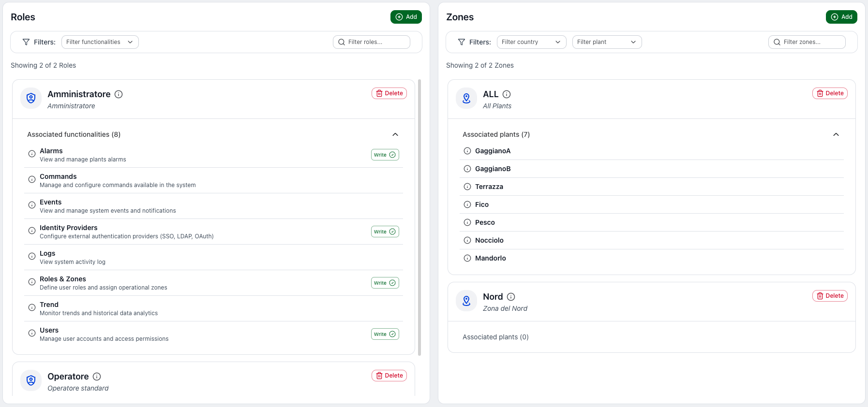Delete the ALL zone
The width and height of the screenshot is (868, 407).
coord(830,93)
